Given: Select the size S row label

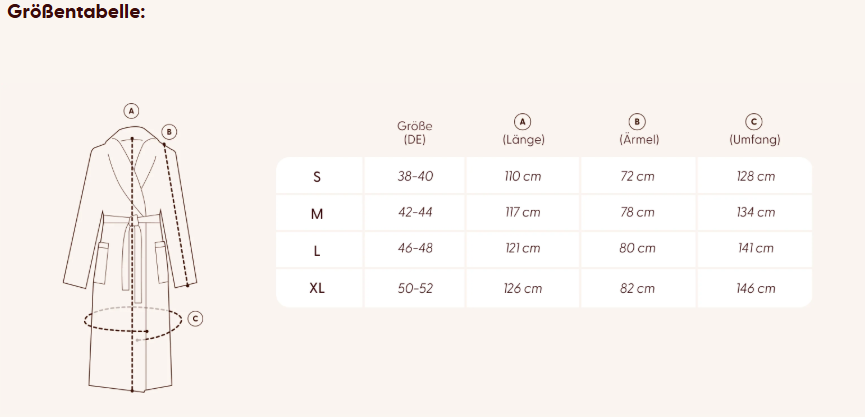Looking at the screenshot, I should click(x=317, y=177).
